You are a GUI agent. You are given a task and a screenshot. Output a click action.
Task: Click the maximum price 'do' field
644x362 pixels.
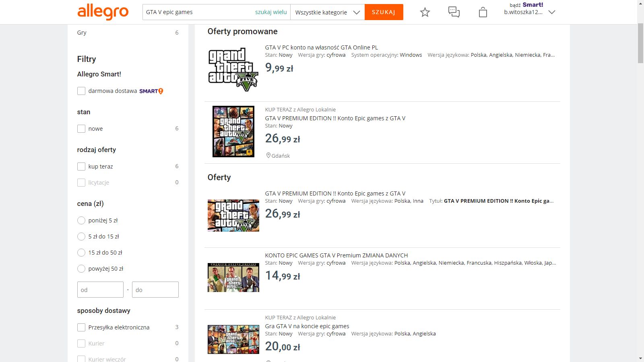pos(155,290)
